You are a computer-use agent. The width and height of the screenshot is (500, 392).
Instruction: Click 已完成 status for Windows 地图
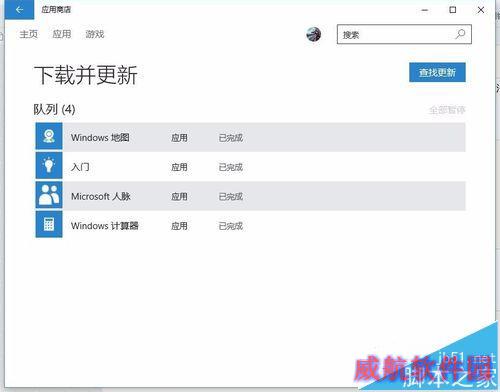pos(231,138)
